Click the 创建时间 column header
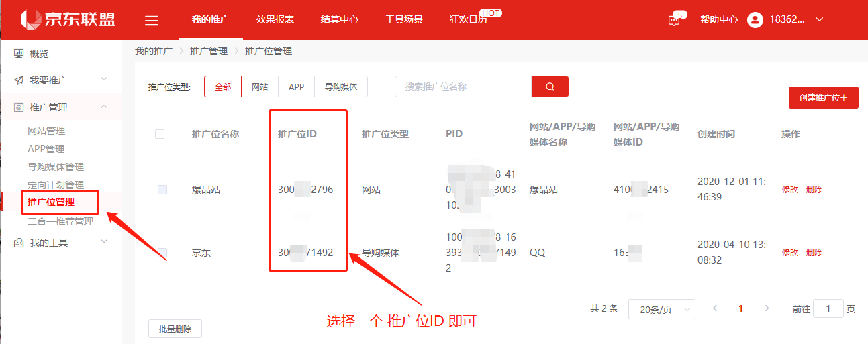Screen dimensions: 868x344 [716, 134]
